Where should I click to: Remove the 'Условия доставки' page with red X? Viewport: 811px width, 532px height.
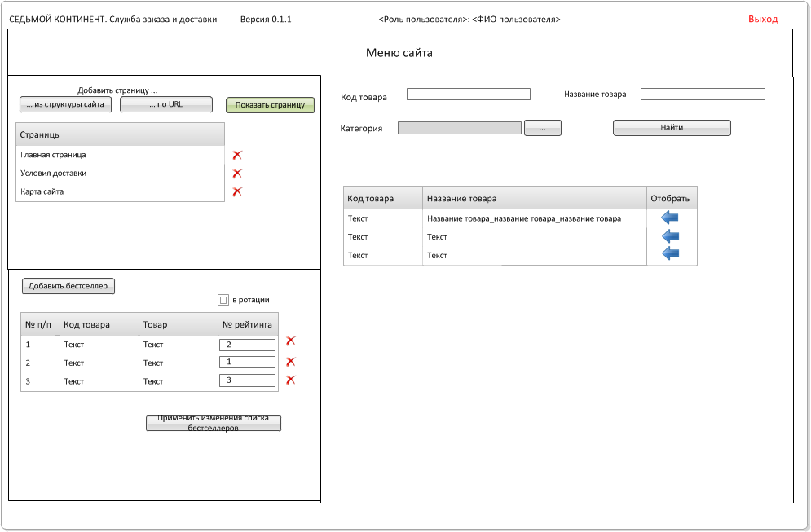pos(237,174)
